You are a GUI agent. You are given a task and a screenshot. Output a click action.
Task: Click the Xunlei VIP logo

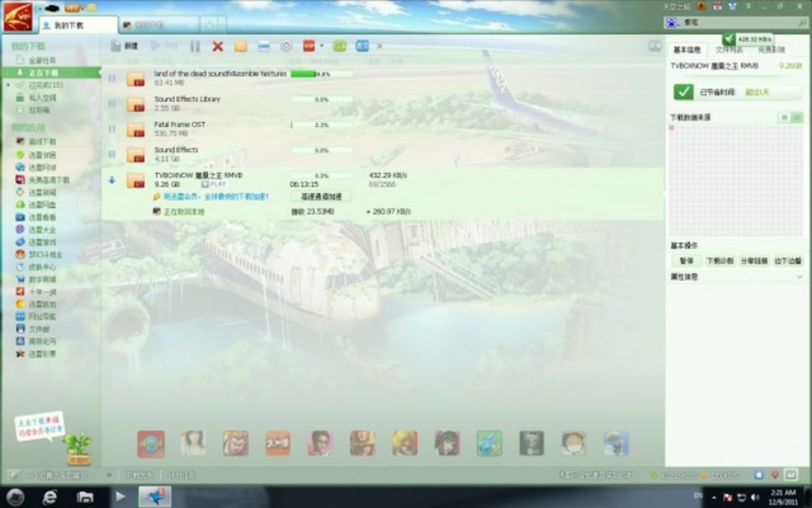pos(17,17)
